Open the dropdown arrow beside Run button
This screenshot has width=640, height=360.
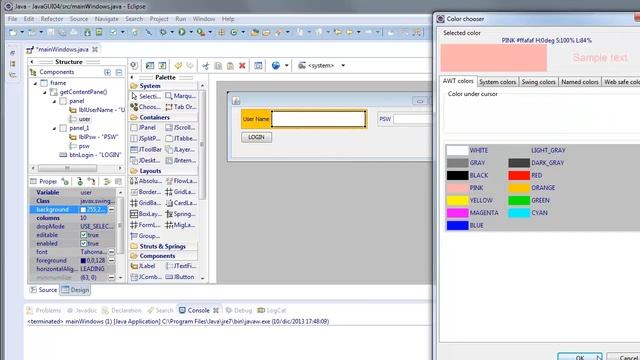(x=191, y=32)
